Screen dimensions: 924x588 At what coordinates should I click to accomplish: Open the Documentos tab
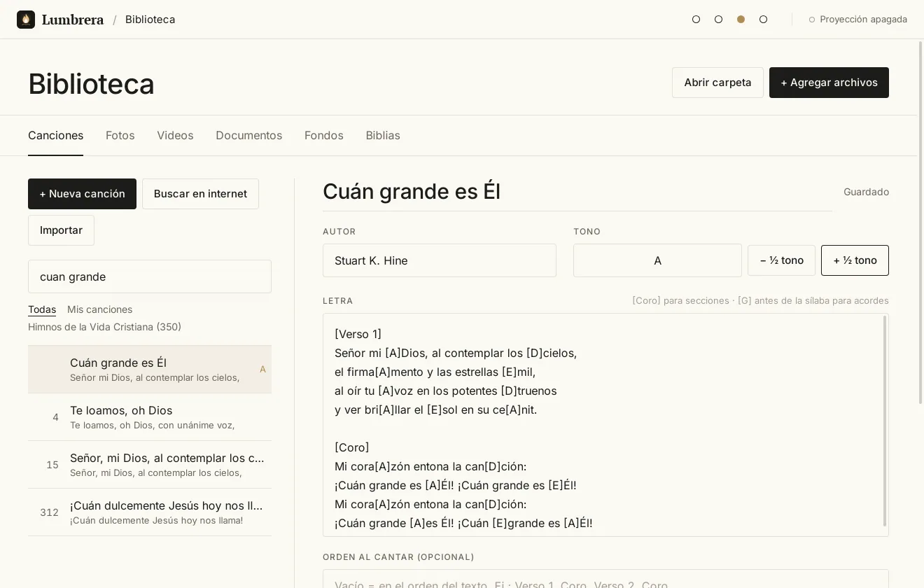click(x=248, y=135)
